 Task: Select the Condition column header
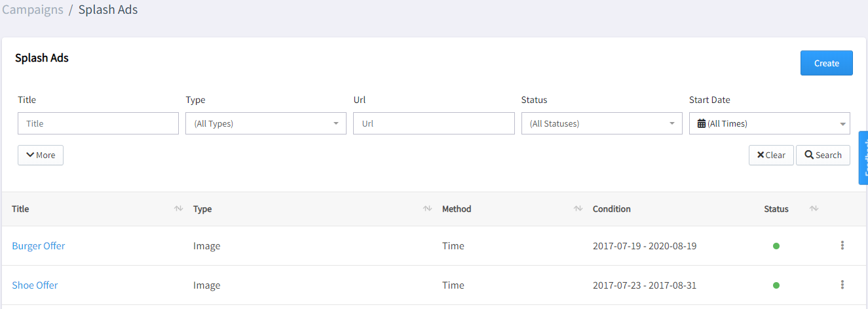pos(612,209)
